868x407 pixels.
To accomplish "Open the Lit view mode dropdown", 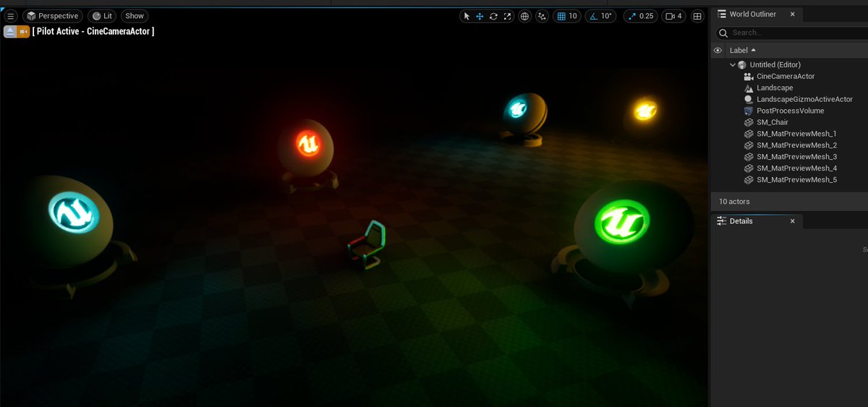I will click(x=102, y=16).
